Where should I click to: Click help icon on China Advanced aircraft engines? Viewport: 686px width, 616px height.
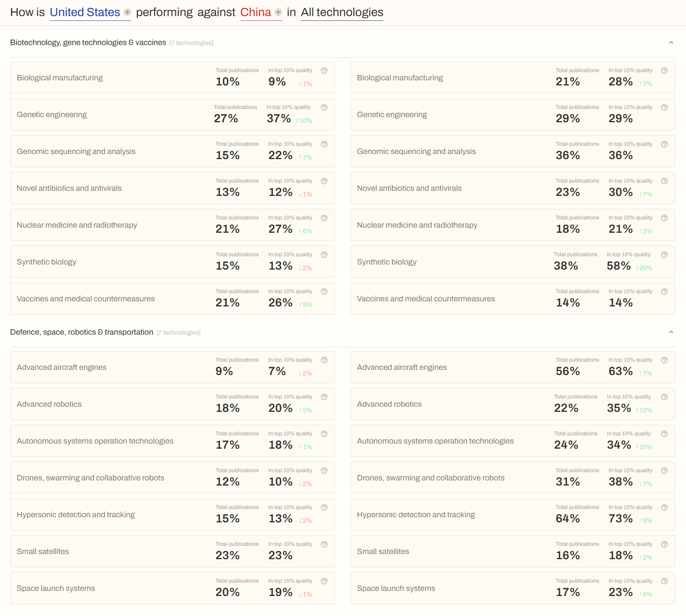664,360
